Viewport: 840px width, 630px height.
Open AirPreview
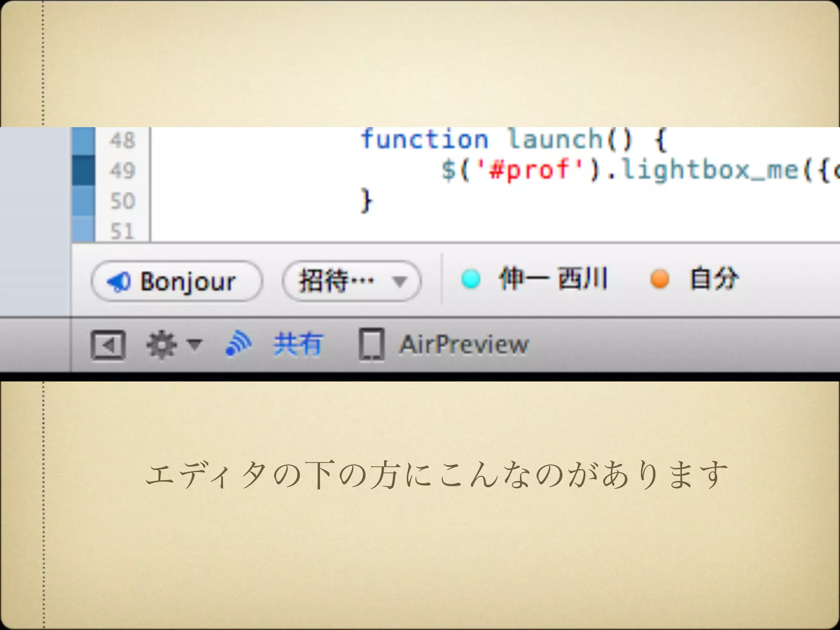(x=464, y=345)
